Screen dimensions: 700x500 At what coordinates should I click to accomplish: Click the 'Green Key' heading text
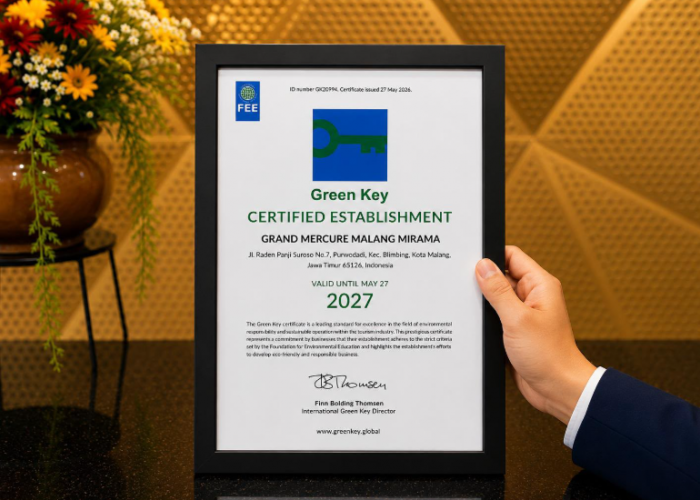[x=350, y=195]
